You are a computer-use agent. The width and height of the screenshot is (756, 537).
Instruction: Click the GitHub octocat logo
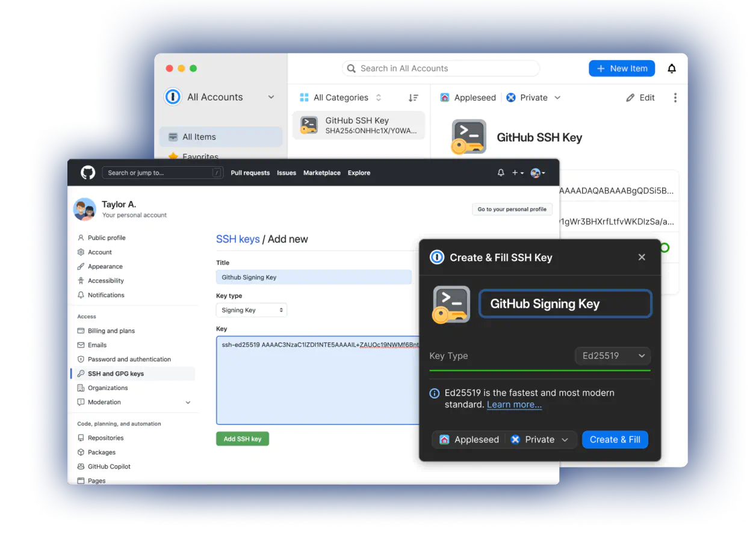pos(88,173)
